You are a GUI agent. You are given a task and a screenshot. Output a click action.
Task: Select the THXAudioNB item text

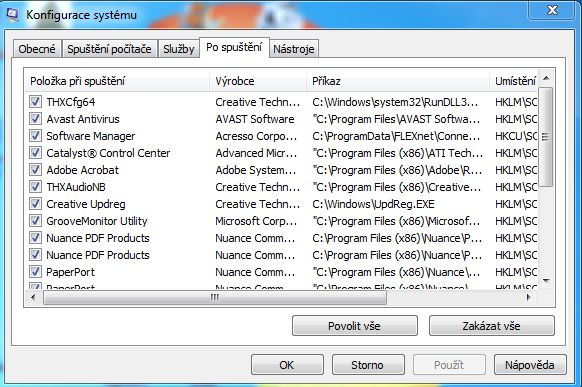pos(76,187)
